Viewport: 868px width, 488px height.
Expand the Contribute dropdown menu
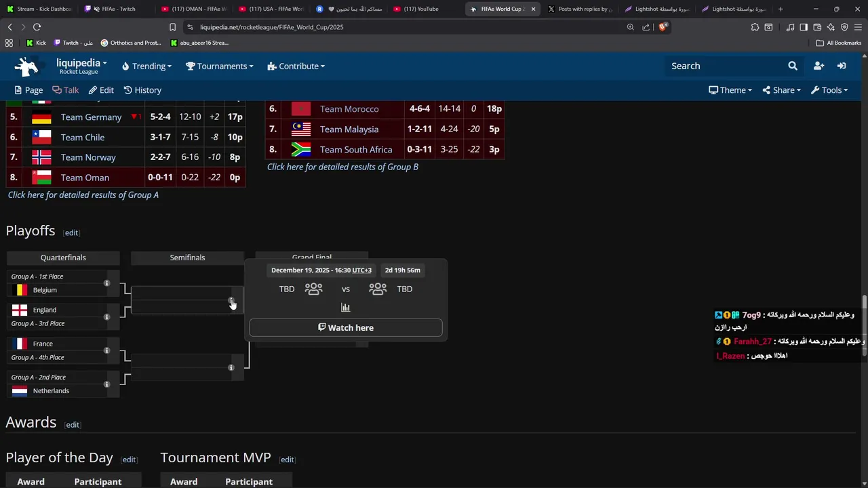(296, 66)
